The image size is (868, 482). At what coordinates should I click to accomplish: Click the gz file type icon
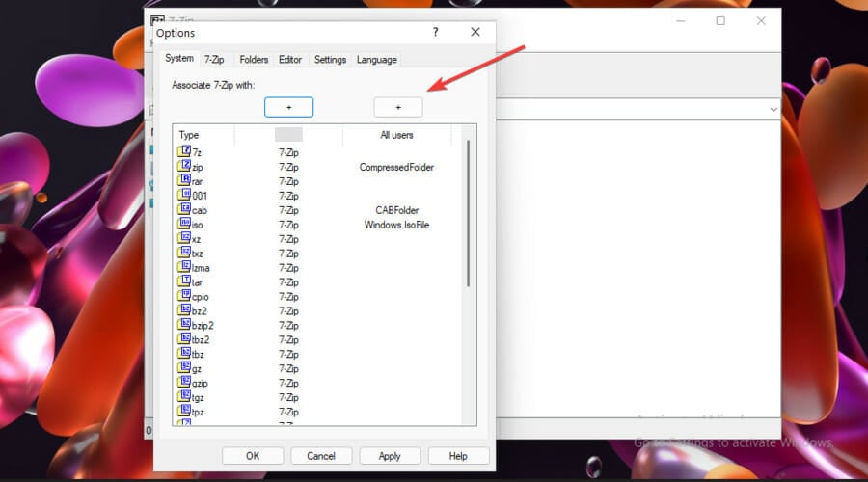point(184,367)
